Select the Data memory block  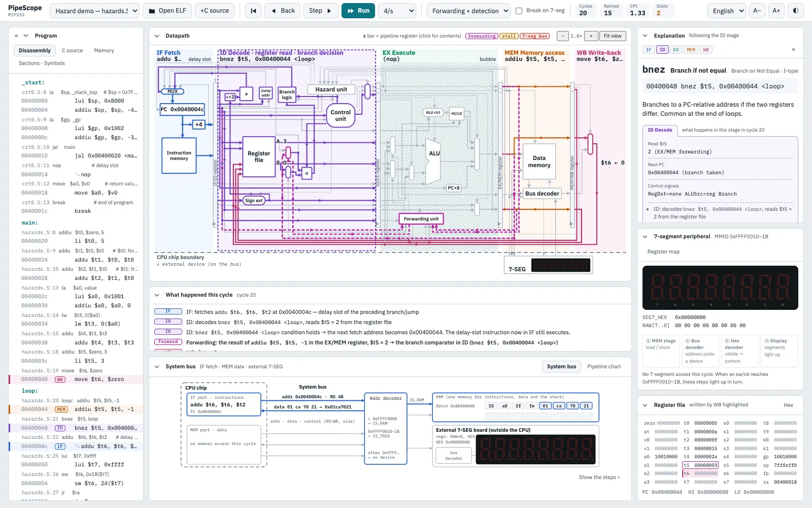coord(539,162)
